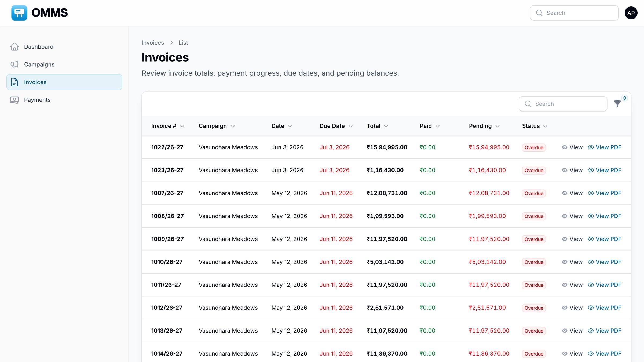Click the Campaigns megaphone icon
This screenshot has width=644, height=362.
14,64
